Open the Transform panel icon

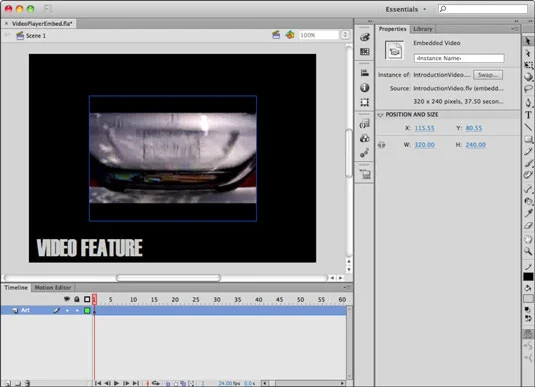pos(365,102)
